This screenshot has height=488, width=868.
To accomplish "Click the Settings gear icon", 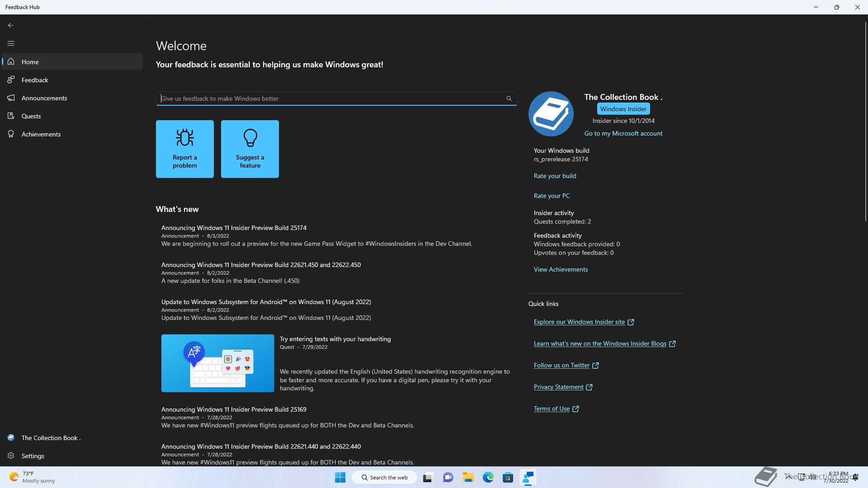I will tap(11, 455).
